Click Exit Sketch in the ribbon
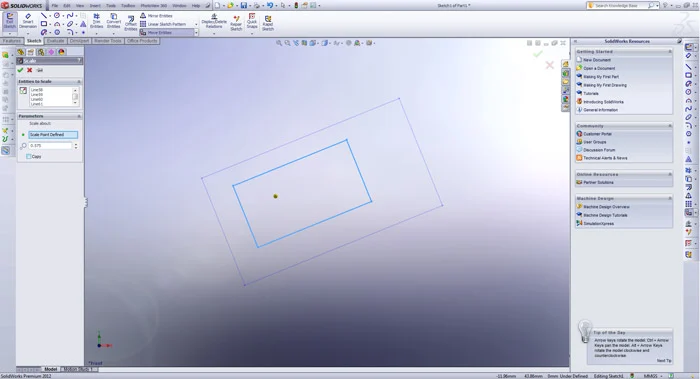 9,21
